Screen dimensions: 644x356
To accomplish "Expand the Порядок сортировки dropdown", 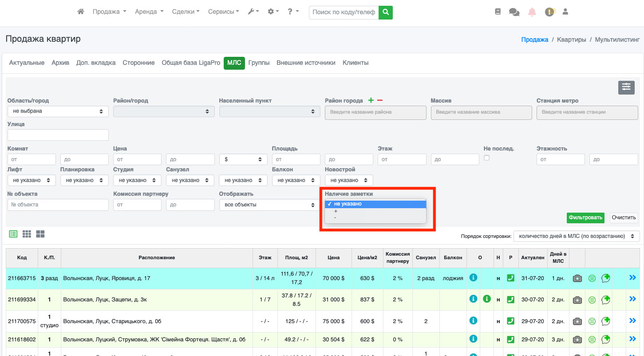I will tap(576, 236).
